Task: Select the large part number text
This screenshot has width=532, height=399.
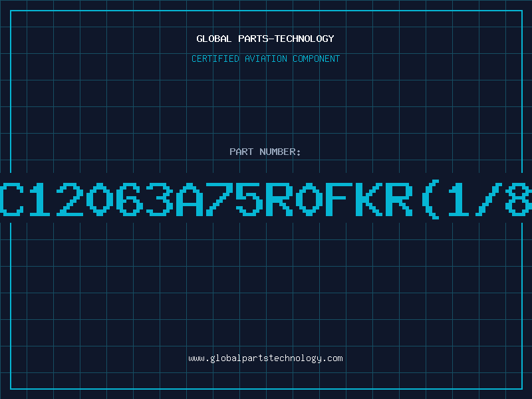Action: click(266, 199)
